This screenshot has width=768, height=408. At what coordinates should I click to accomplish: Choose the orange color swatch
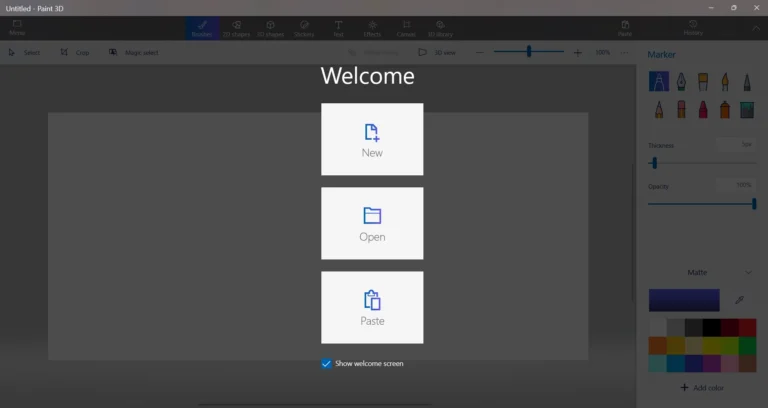click(657, 345)
